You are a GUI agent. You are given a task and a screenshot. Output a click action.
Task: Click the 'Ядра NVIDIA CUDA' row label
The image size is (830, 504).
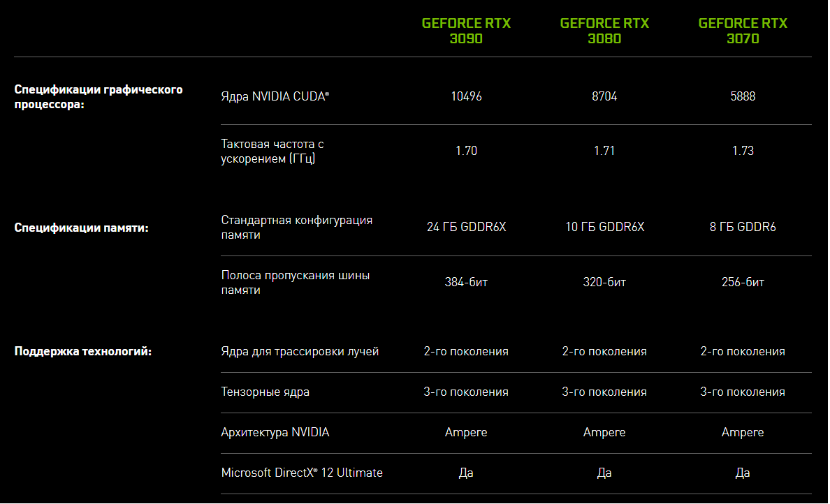pyautogui.click(x=275, y=97)
